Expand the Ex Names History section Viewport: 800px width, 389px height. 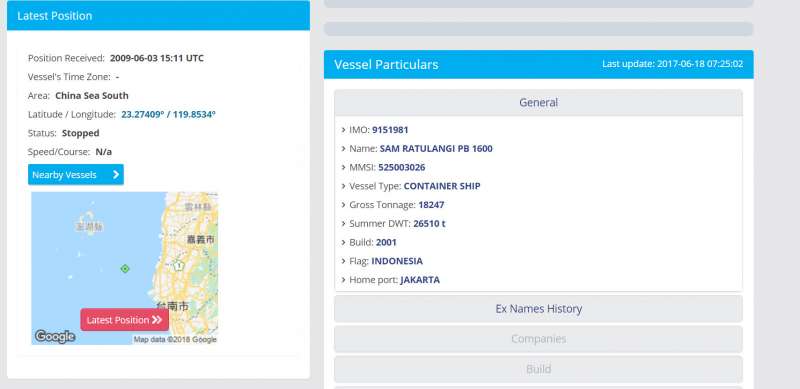[538, 309]
